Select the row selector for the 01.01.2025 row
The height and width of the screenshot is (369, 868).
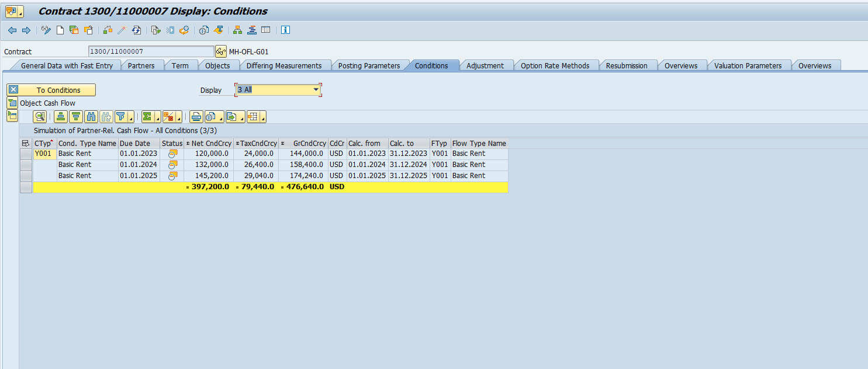[x=26, y=175]
